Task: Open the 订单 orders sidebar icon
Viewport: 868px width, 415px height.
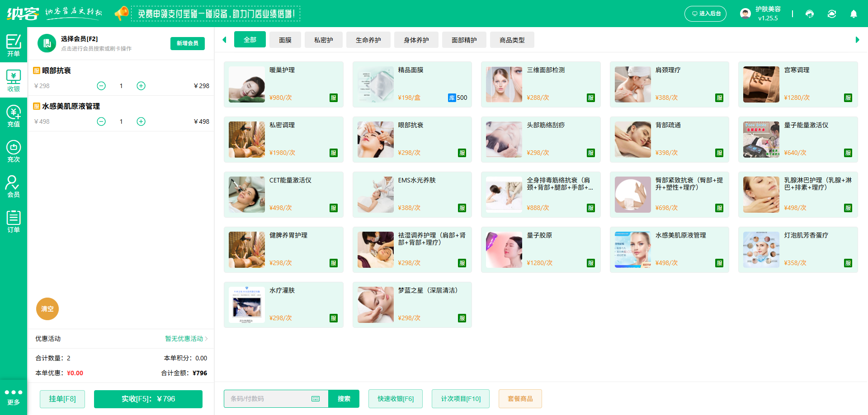Action: click(14, 221)
